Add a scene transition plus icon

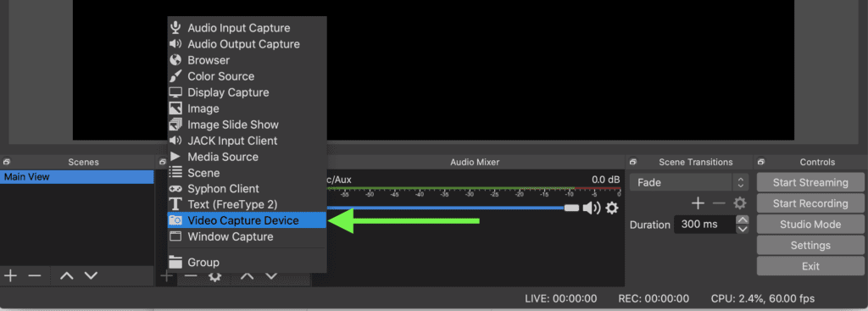click(698, 203)
